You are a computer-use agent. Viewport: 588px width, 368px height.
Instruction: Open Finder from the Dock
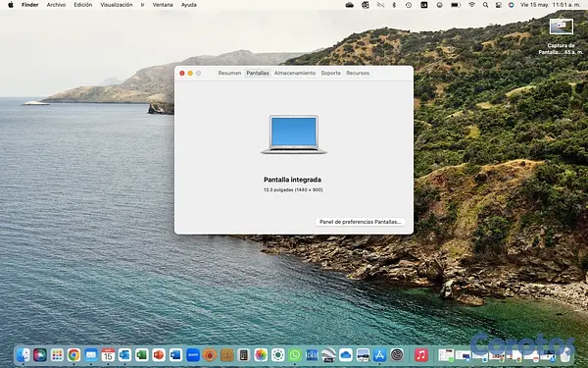tap(24, 354)
